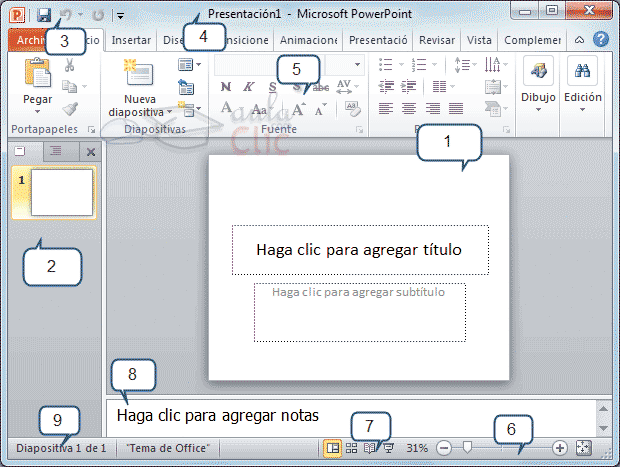Switch to Slide Sorter view in status bar
Image resolution: width=620 pixels, height=467 pixels.
[351, 448]
